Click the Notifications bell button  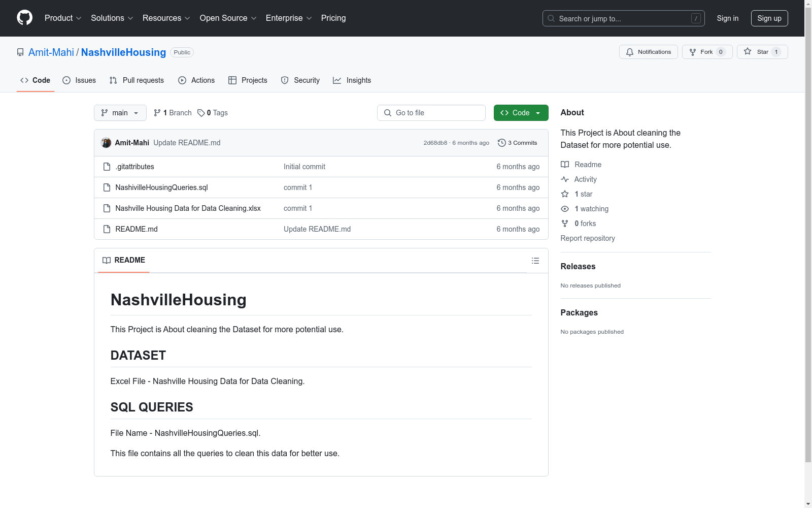pos(648,52)
